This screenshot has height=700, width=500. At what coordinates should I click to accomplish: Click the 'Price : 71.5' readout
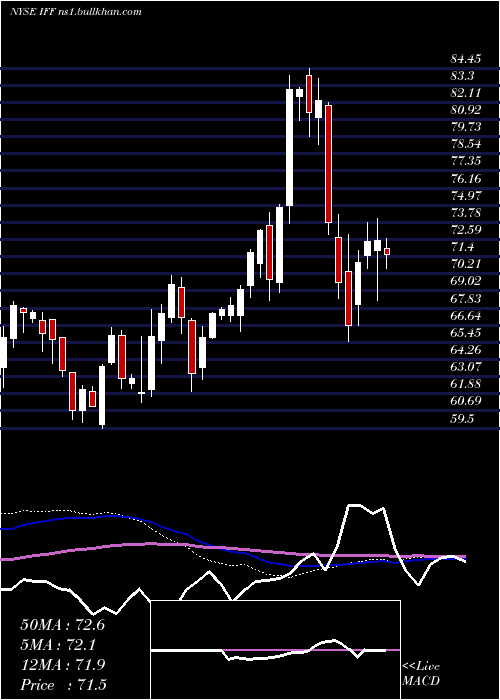click(63, 684)
